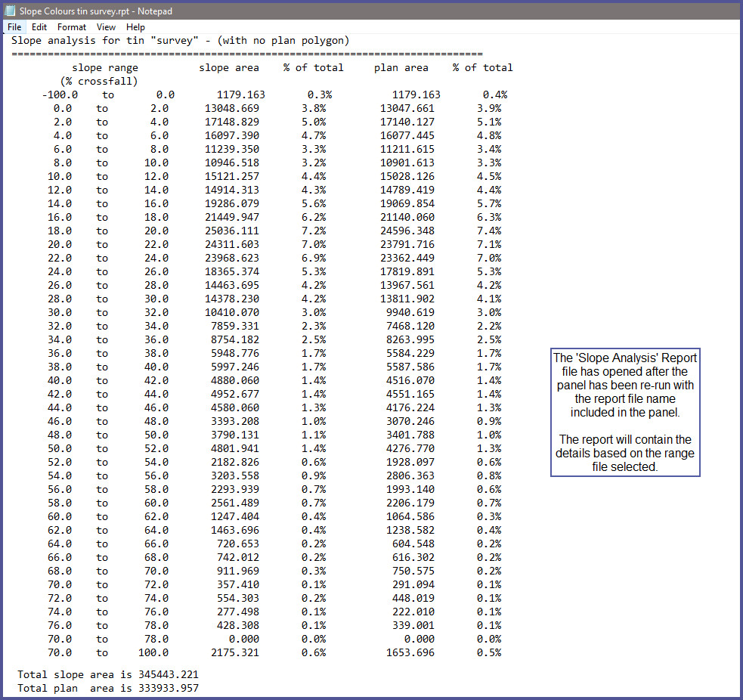Click the 'slope area' column header text
743x700 pixels.
pos(228,68)
